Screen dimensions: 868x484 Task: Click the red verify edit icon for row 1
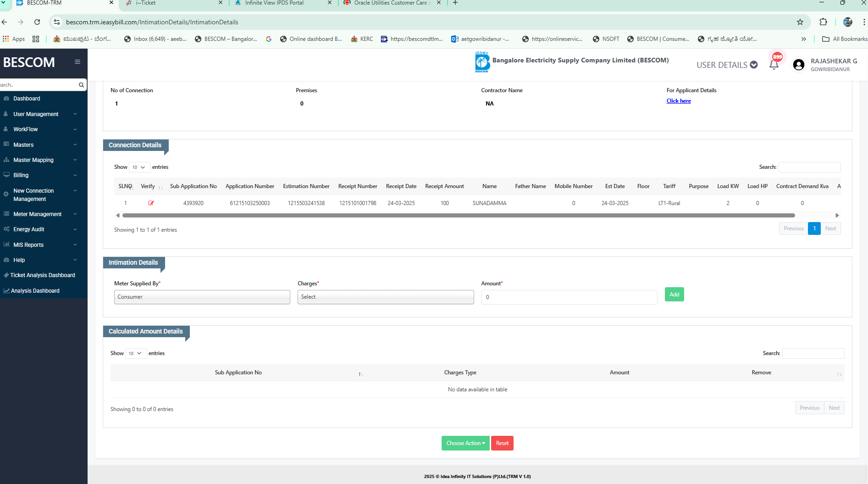click(151, 203)
